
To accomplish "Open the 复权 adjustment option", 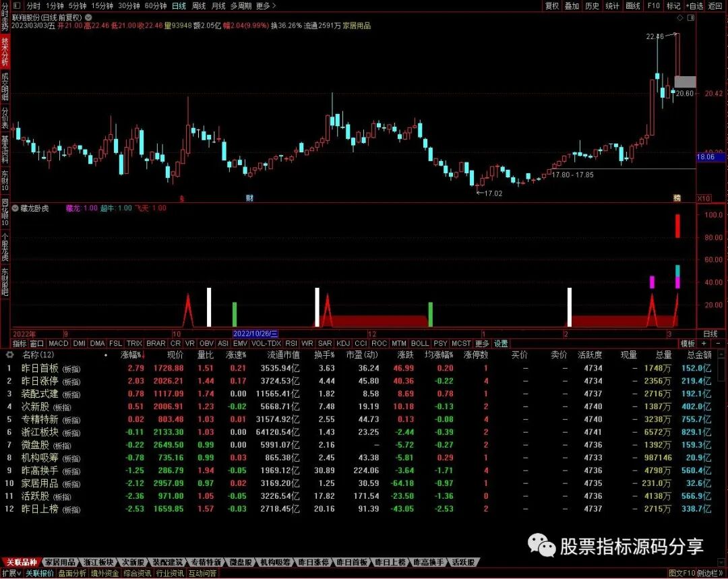I will click(x=552, y=5).
